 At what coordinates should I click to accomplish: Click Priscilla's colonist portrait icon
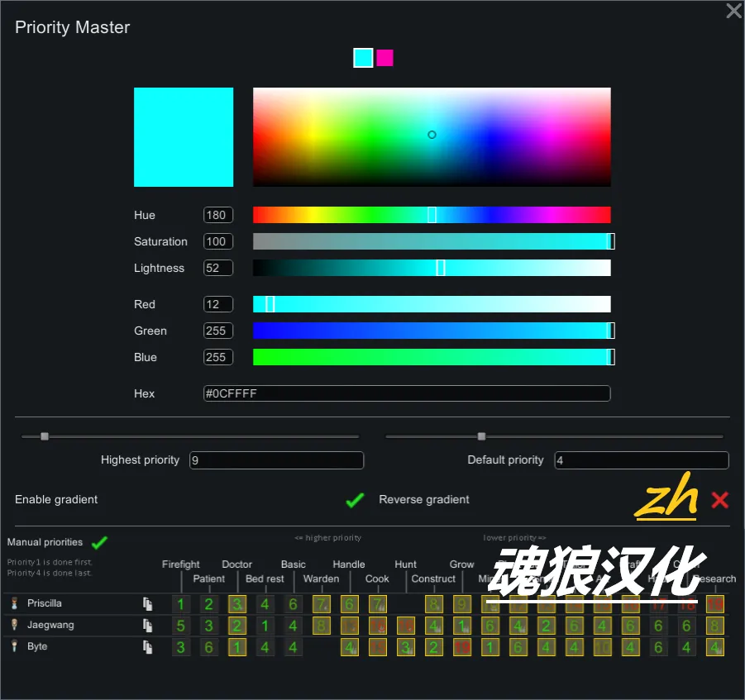pos(14,604)
